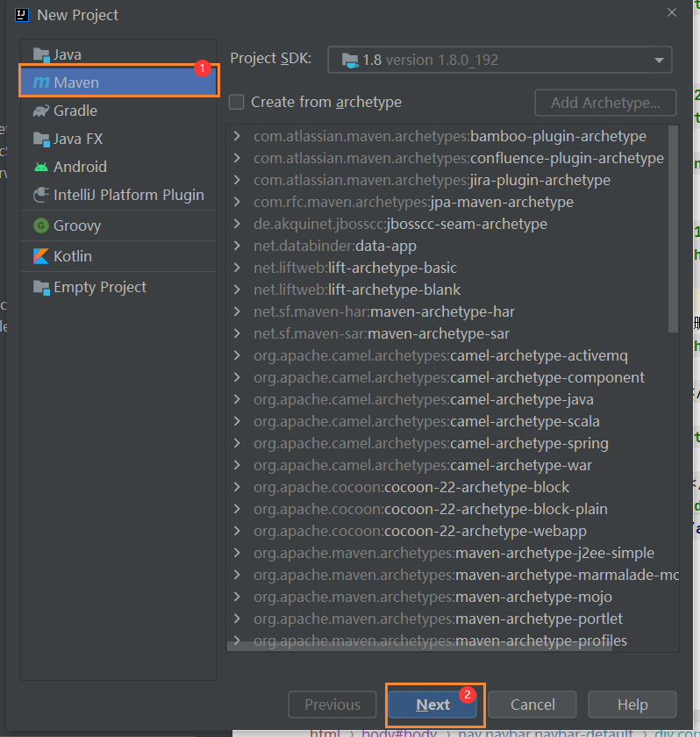Click the Previous button
The image size is (700, 737).
[x=332, y=705]
